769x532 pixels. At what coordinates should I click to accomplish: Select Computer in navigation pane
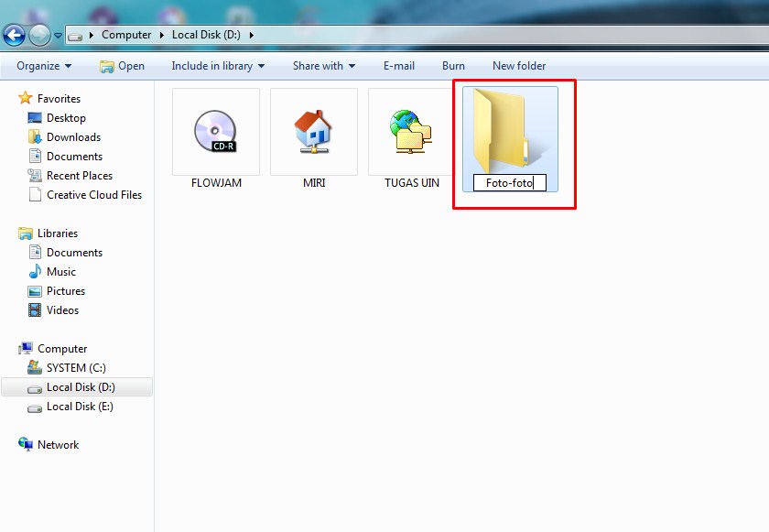pyautogui.click(x=62, y=349)
